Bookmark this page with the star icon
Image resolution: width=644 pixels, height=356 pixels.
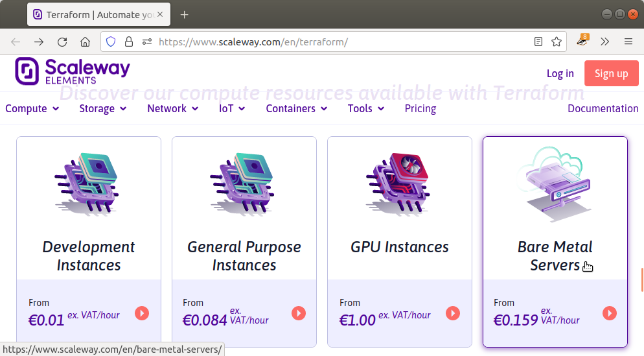[557, 42]
